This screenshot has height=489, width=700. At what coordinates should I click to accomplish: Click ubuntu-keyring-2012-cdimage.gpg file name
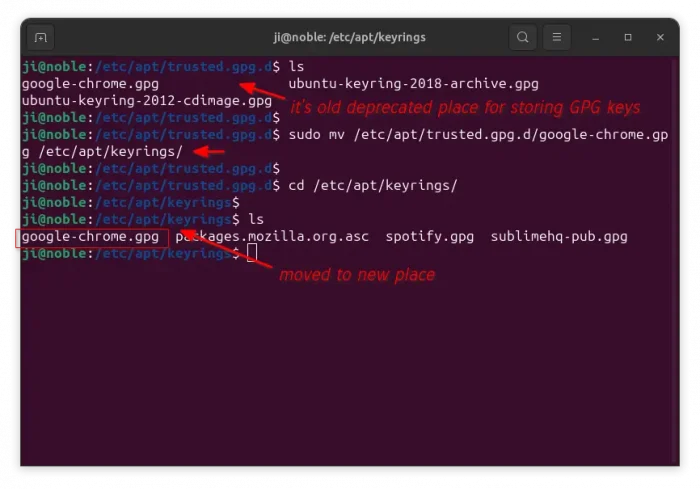pyautogui.click(x=146, y=101)
